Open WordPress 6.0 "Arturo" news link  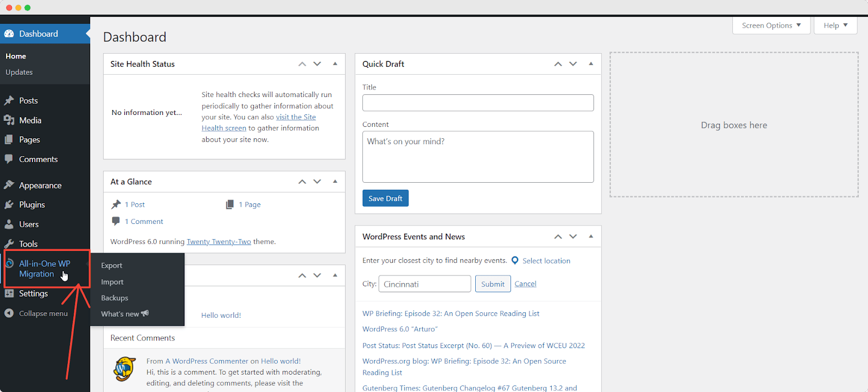pos(400,329)
